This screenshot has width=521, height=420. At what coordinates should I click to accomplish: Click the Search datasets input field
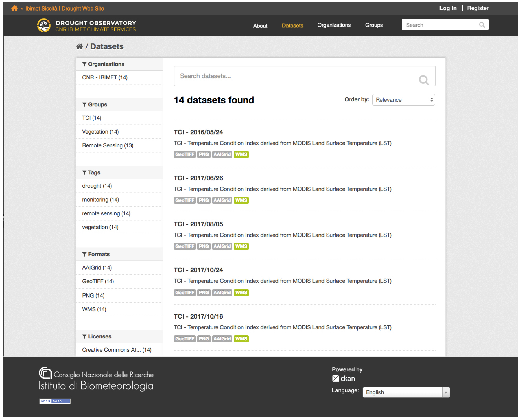coord(296,76)
